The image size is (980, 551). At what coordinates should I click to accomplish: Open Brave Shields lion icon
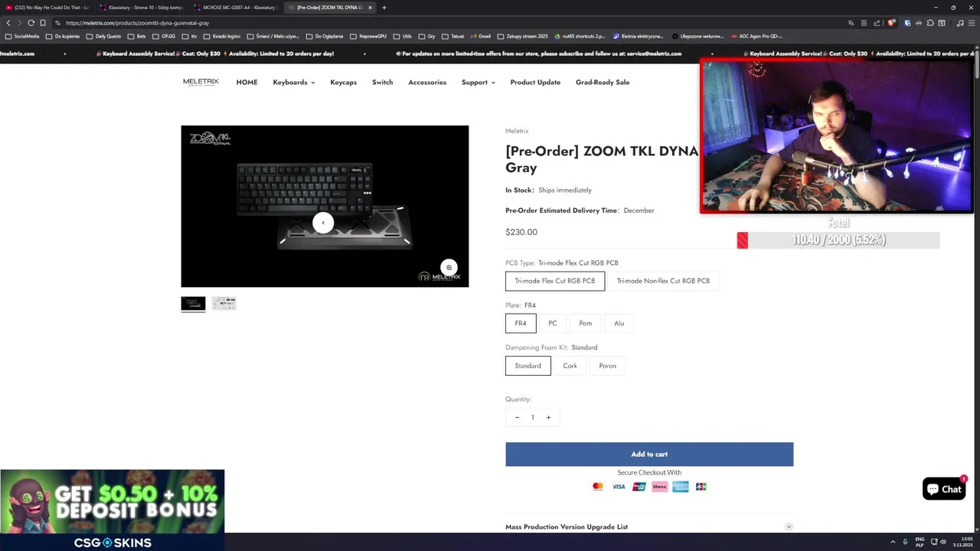click(890, 23)
